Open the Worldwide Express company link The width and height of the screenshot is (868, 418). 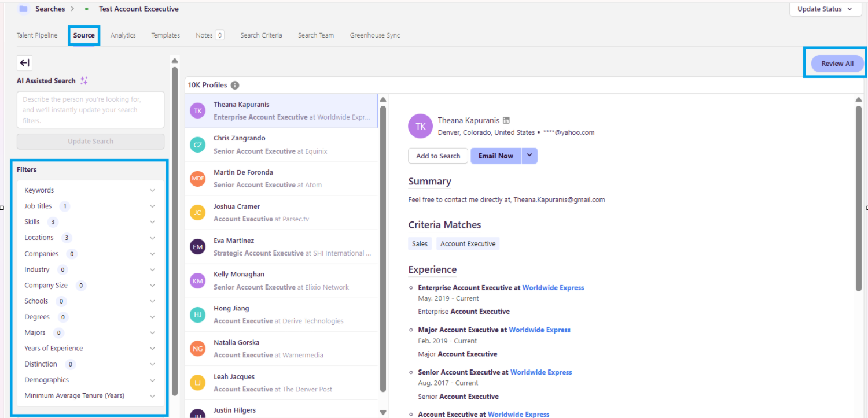pyautogui.click(x=553, y=288)
